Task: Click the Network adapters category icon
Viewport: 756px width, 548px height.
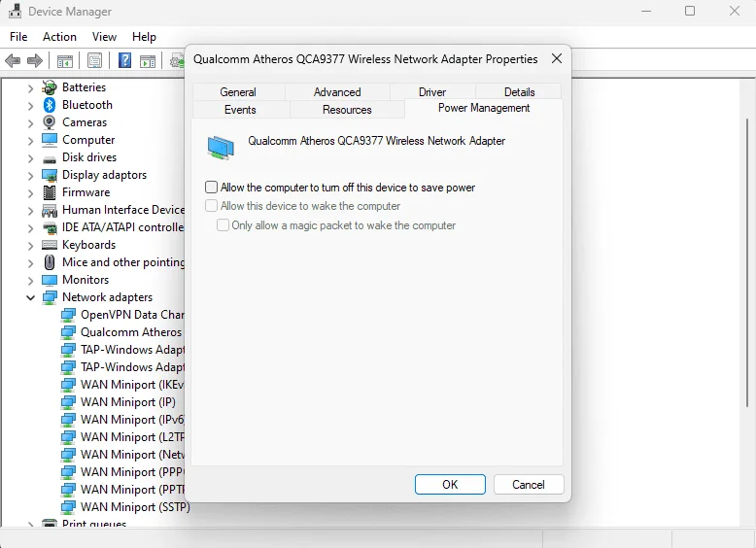Action: pyautogui.click(x=50, y=297)
